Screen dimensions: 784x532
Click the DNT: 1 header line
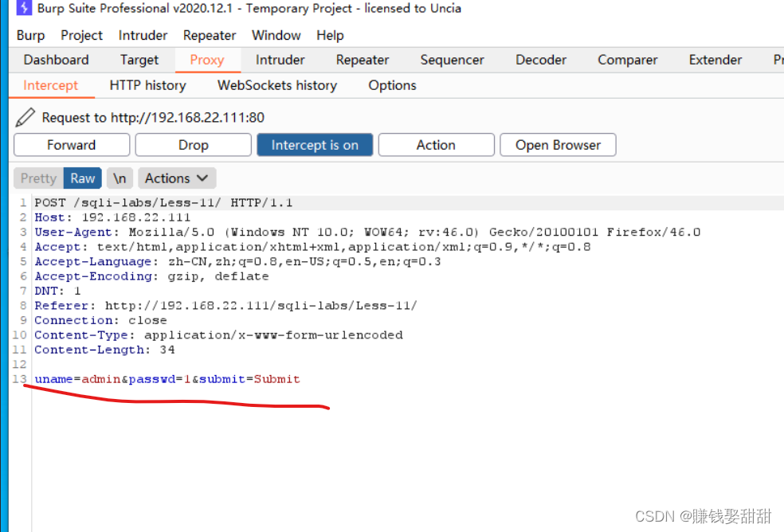pyautogui.click(x=57, y=291)
